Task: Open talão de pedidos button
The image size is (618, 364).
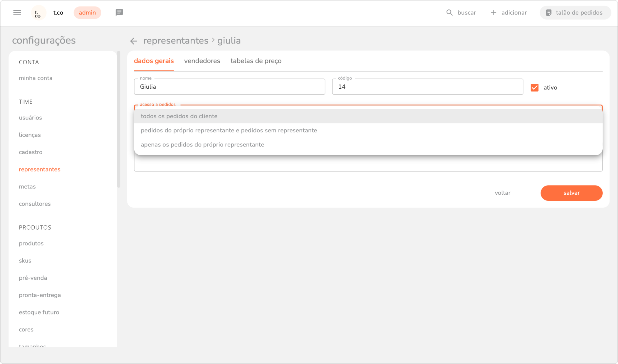Action: click(x=575, y=13)
